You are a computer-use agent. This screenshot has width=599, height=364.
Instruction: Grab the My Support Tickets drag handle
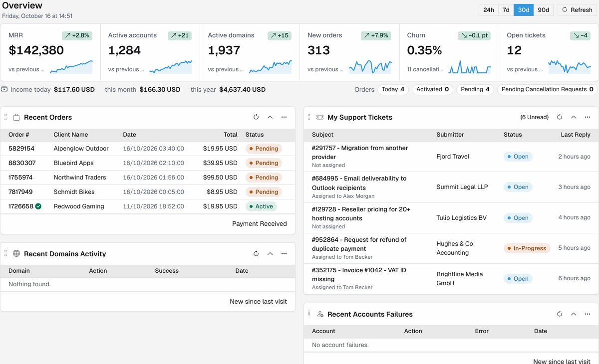pos(309,117)
